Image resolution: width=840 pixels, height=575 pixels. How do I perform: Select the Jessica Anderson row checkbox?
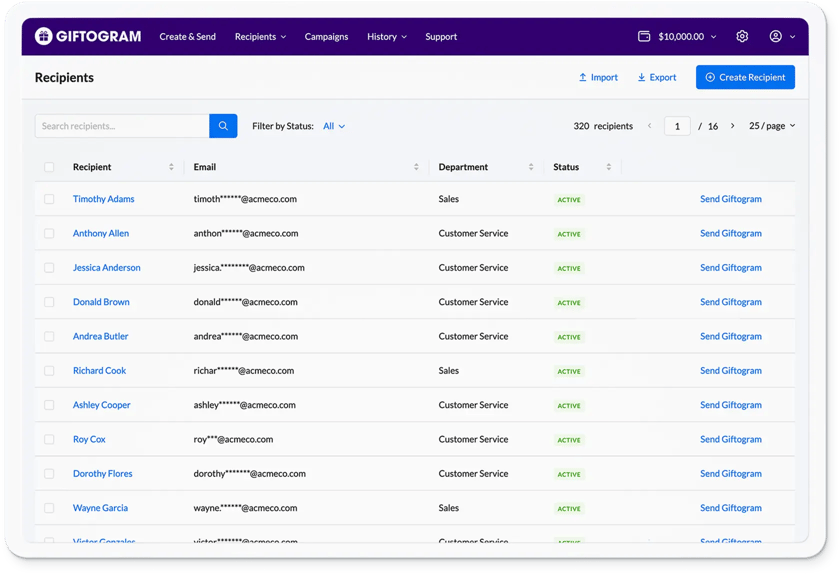(x=49, y=268)
